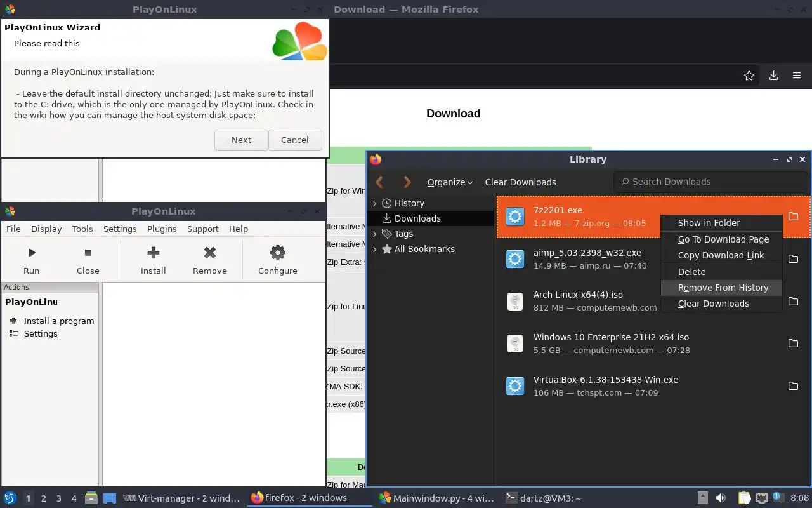Click Firefox bookmark star icon
812x508 pixels.
pyautogui.click(x=749, y=76)
